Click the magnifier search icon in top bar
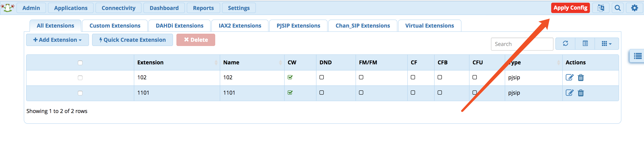This screenshot has width=644, height=154. tap(618, 8)
